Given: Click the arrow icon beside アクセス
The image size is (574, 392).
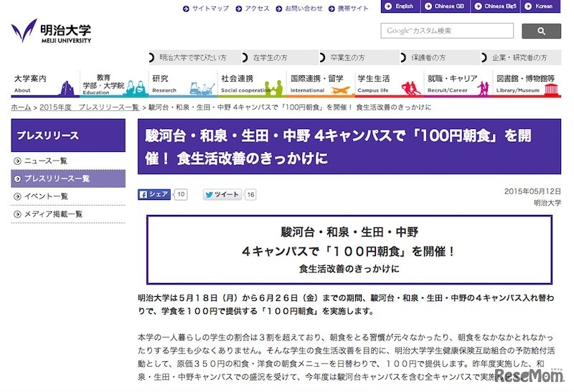Looking at the screenshot, I should (x=239, y=9).
